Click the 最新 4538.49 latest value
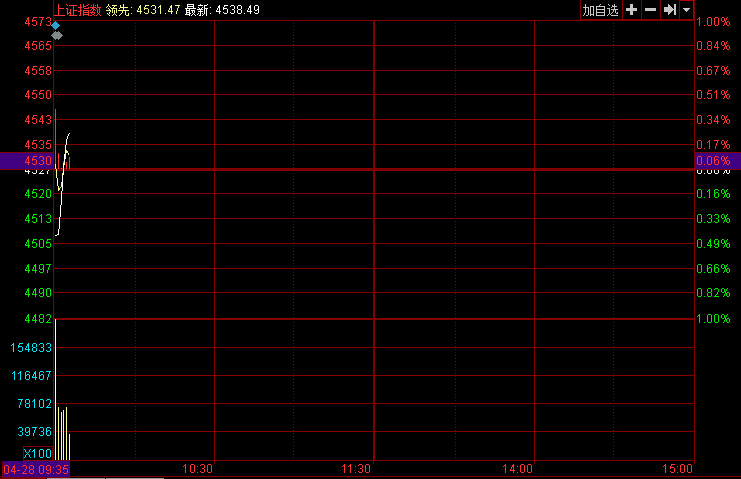 222,9
